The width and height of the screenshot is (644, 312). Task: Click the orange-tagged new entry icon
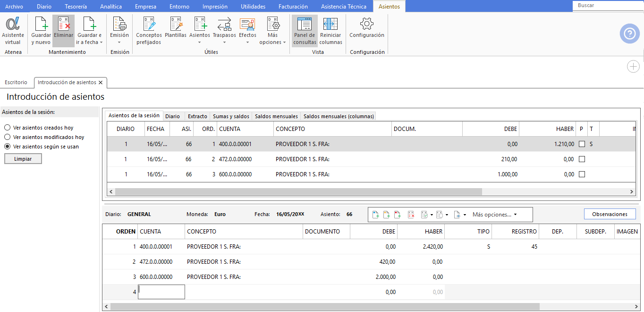(386, 215)
